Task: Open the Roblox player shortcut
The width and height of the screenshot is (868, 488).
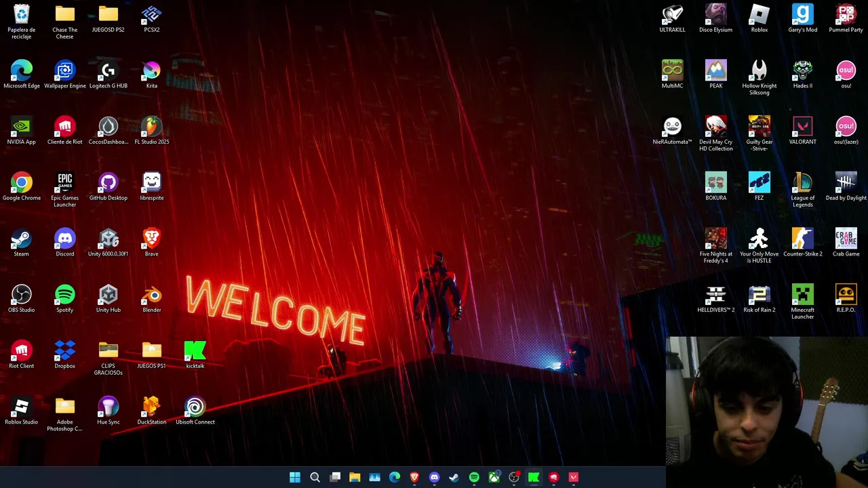Action: 759,18
